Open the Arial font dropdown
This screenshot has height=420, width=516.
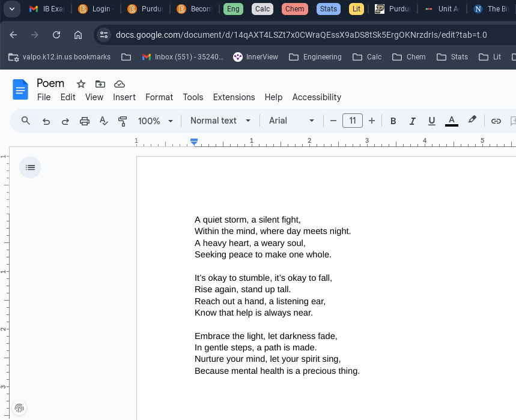click(x=292, y=121)
